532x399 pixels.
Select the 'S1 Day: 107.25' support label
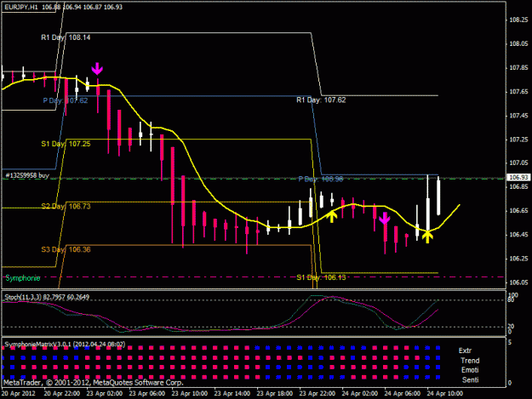tap(66, 144)
